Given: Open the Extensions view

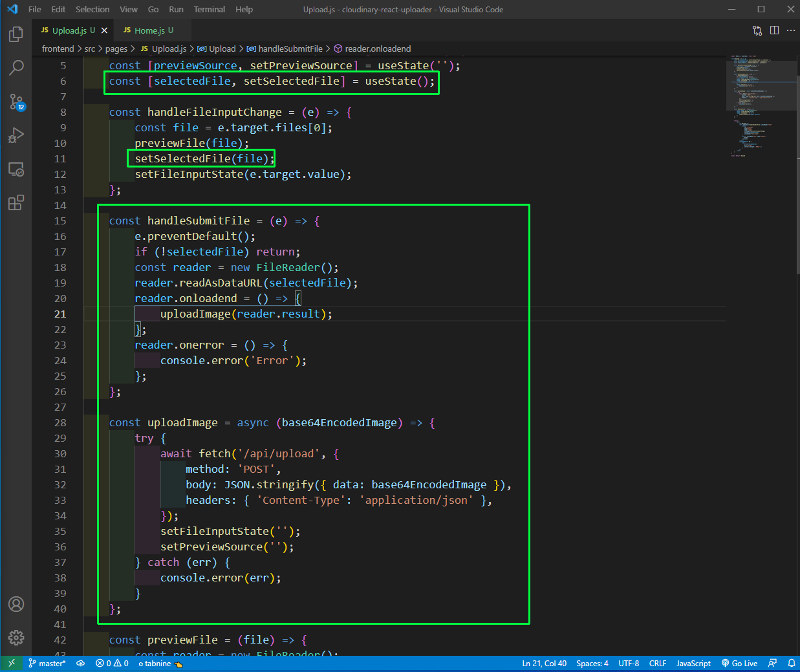Looking at the screenshot, I should (x=16, y=203).
